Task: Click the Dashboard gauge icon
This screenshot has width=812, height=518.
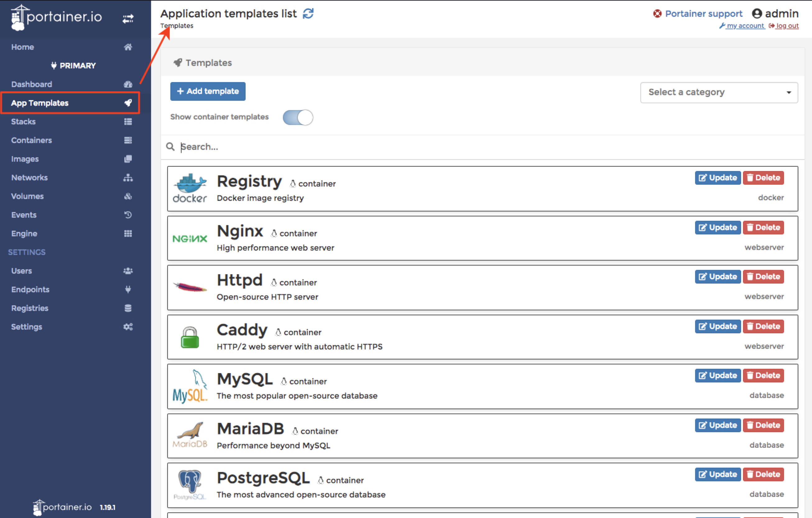Action: click(x=128, y=84)
